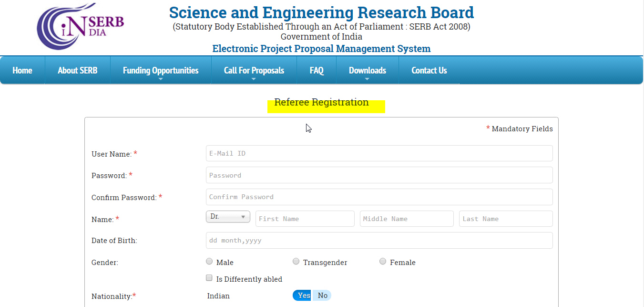The width and height of the screenshot is (644, 307).
Task: Click the SERB India logo
Action: click(x=80, y=27)
